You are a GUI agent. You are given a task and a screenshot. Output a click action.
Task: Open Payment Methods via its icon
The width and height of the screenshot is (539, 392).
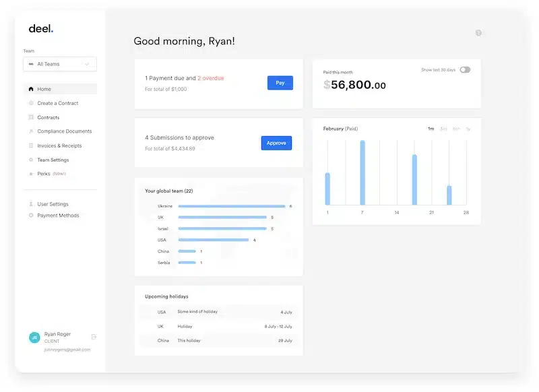point(30,215)
